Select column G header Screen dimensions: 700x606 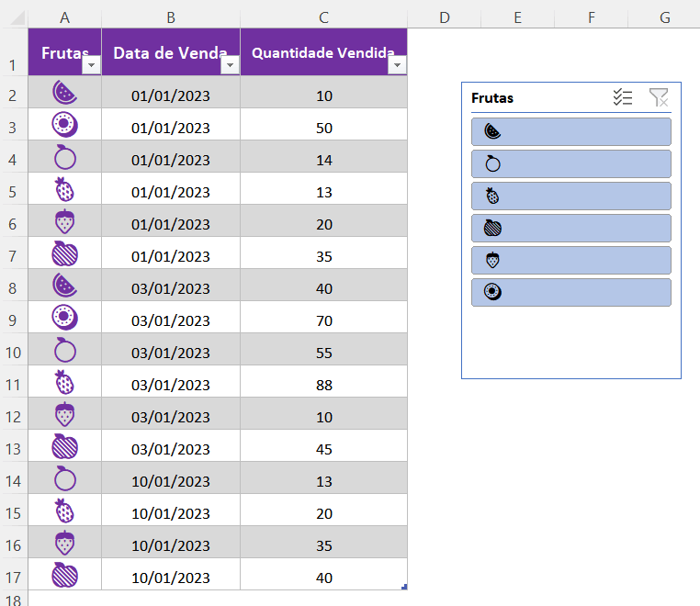pos(664,17)
